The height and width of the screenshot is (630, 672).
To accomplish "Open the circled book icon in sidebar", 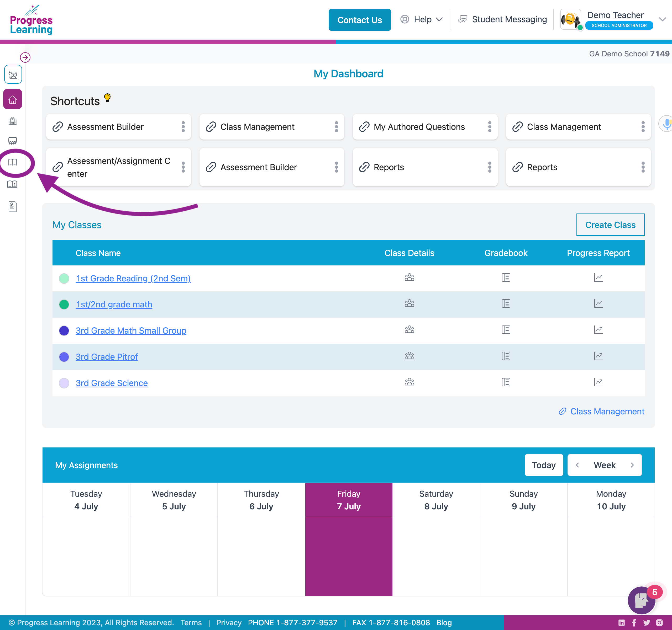I will tap(13, 162).
